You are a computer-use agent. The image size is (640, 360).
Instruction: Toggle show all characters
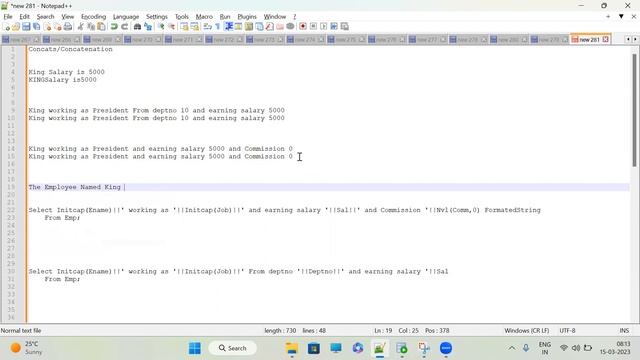pyautogui.click(x=218, y=27)
